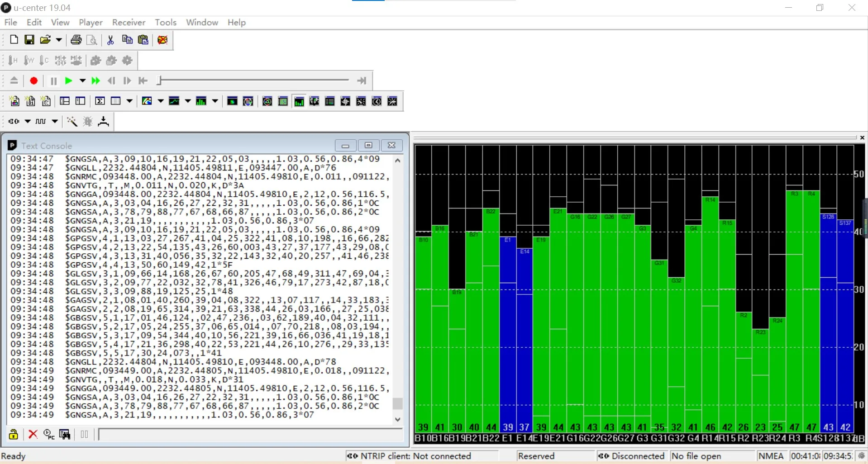Click the Save file icon

(x=29, y=40)
